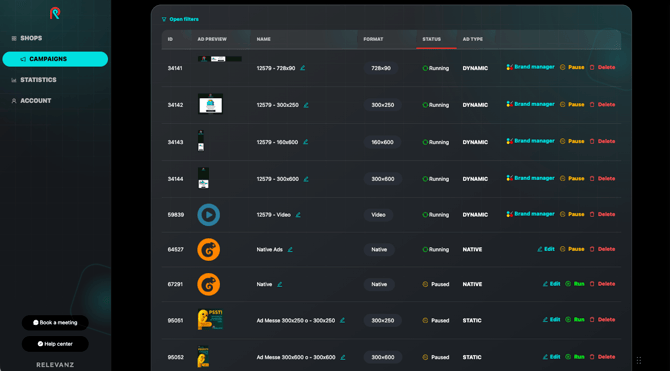The width and height of the screenshot is (670, 371).
Task: Click the drag handle dots bottom right
Action: pyautogui.click(x=639, y=360)
